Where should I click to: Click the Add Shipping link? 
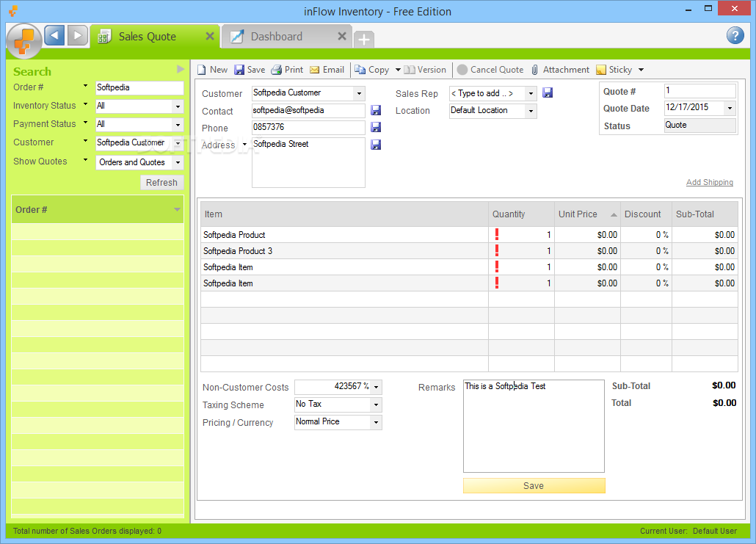coord(710,182)
